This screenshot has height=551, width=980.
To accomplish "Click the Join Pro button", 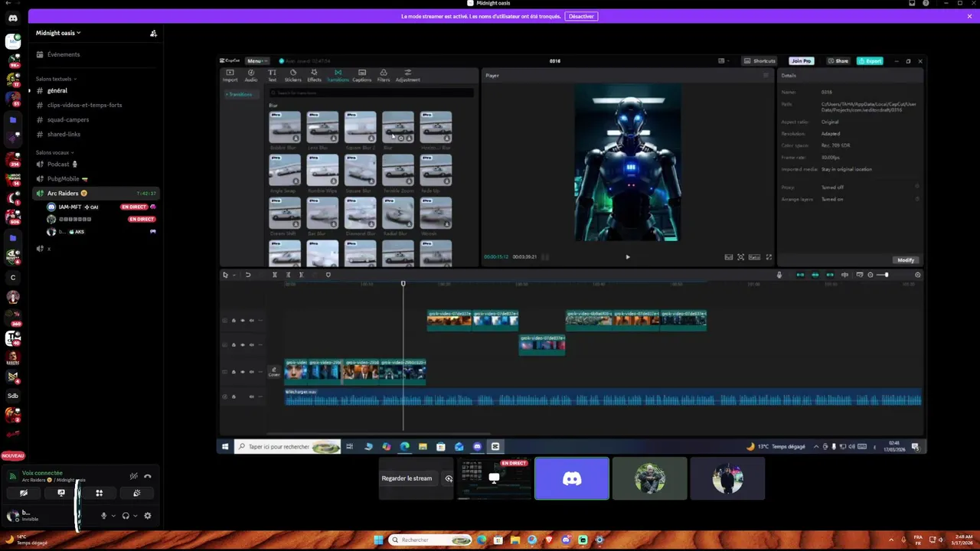I will [x=801, y=60].
